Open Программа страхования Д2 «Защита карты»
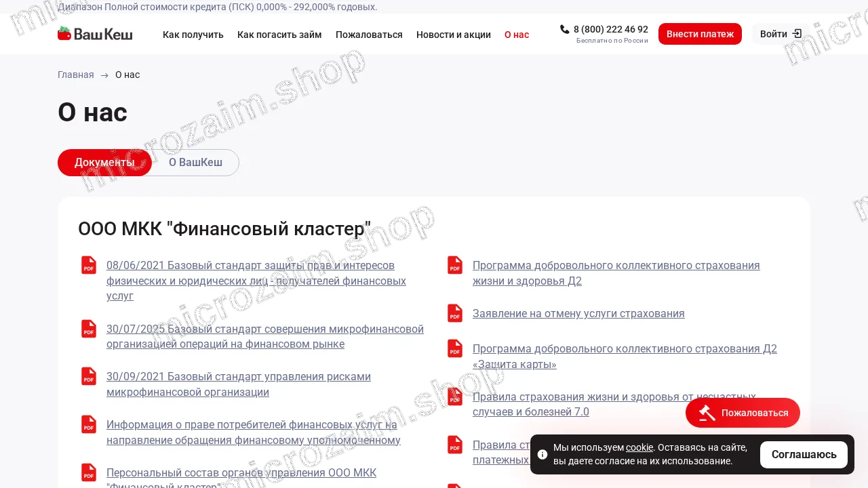This screenshot has width=868, height=488. point(625,357)
